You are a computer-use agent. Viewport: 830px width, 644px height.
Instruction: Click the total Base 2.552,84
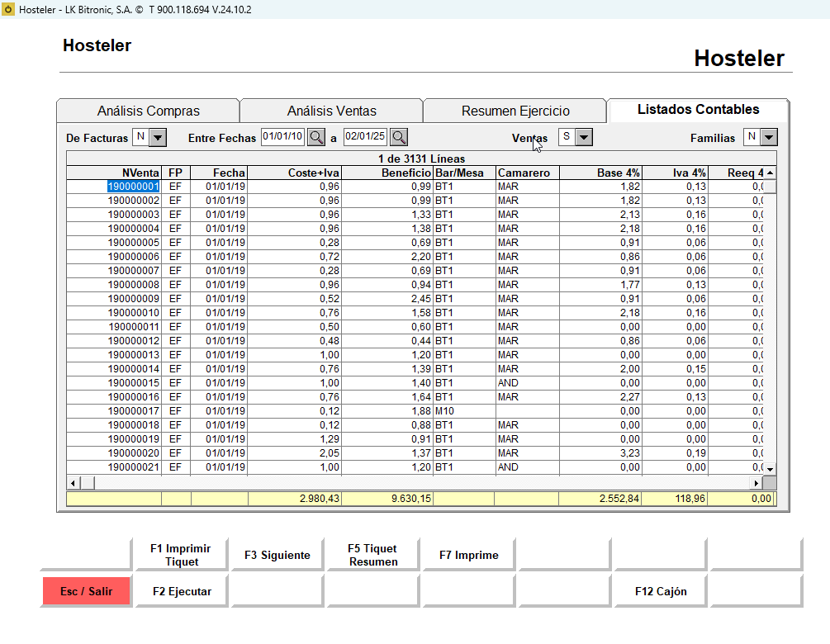(x=600, y=499)
